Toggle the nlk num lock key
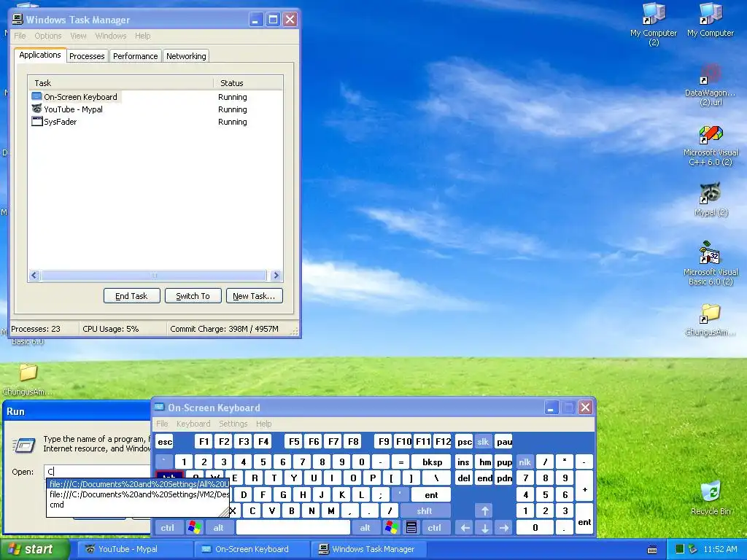The image size is (747, 560). [x=525, y=462]
